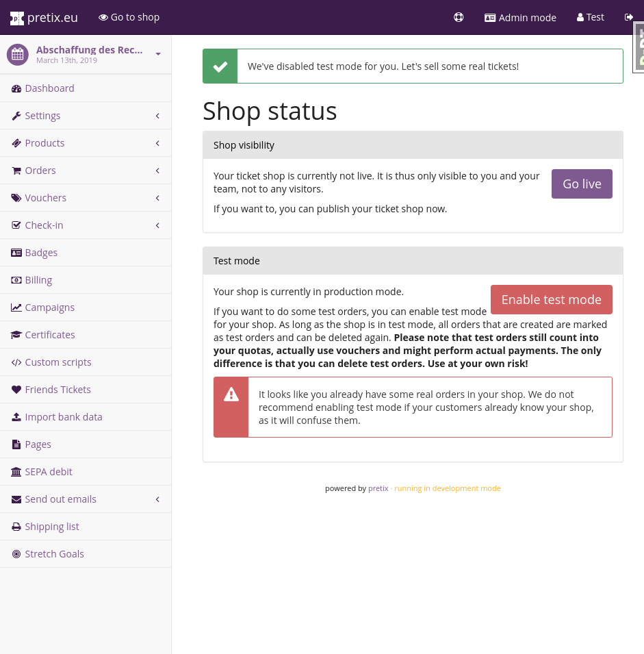
Task: Open Import bank data in sidebar
Action: (86, 417)
